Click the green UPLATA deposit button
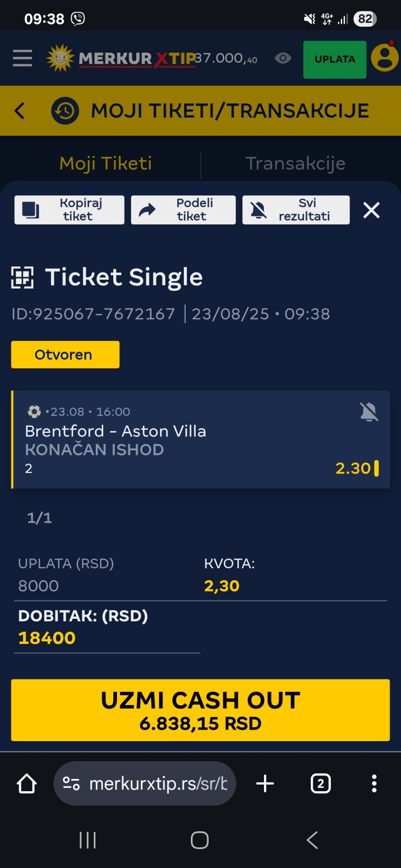401x868 pixels. point(335,59)
